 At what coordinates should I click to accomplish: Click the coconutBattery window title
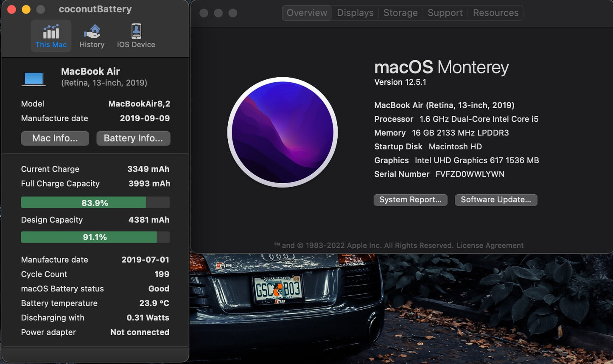[x=95, y=8]
